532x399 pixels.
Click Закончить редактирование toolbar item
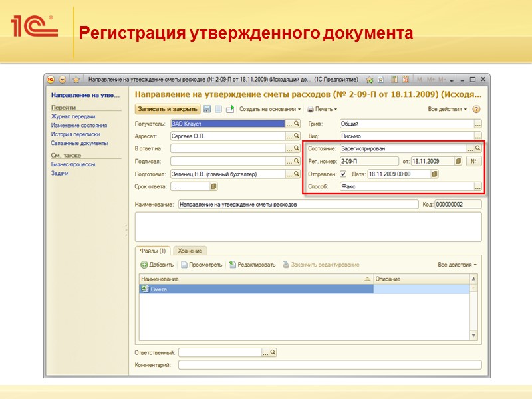click(321, 265)
